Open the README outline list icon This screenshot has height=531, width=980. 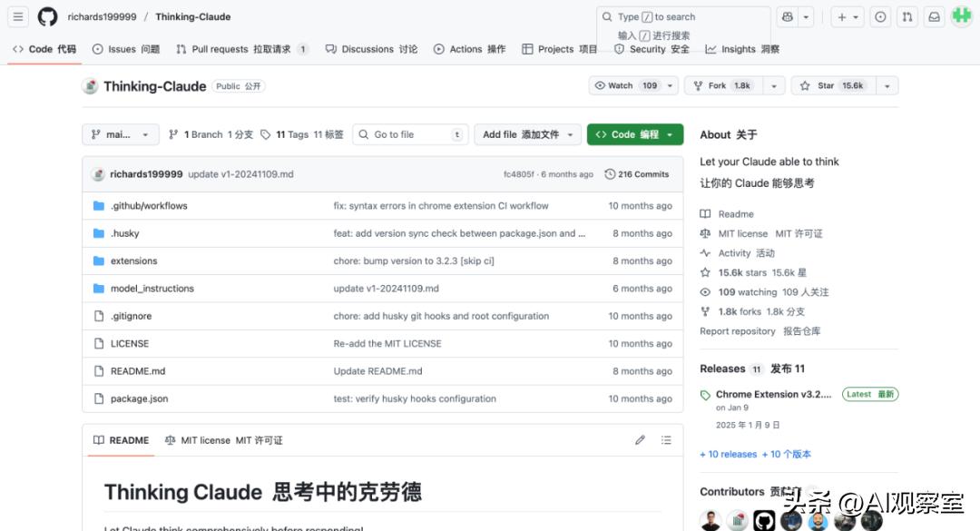pyautogui.click(x=666, y=440)
